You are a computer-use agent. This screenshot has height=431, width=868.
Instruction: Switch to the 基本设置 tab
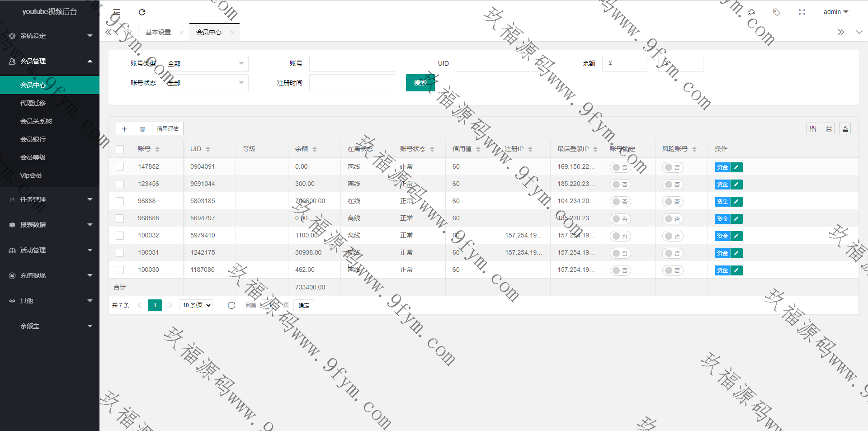pos(158,32)
